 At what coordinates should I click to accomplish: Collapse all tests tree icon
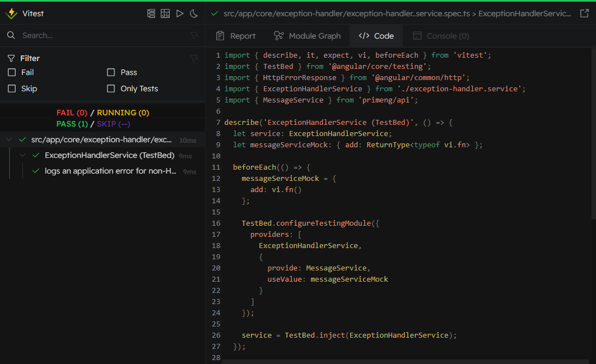tap(151, 13)
